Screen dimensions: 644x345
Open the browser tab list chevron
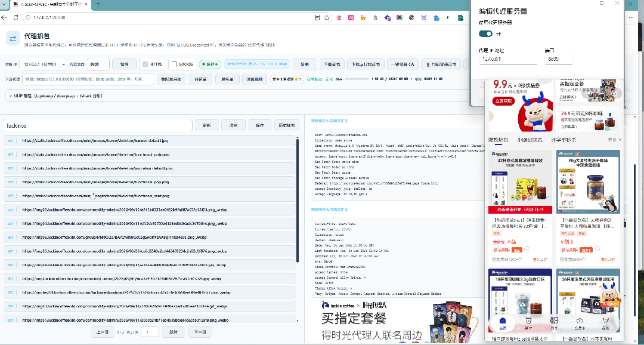tap(4, 5)
